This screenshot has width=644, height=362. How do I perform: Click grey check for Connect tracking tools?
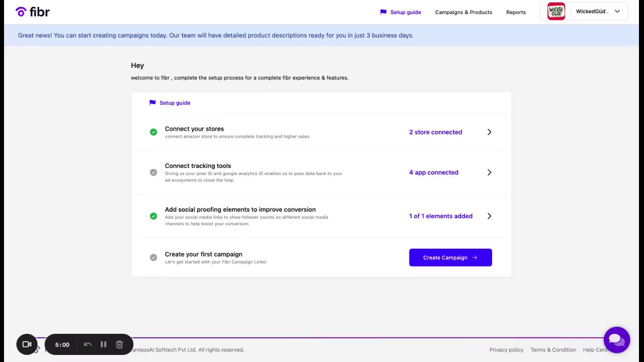point(153,172)
